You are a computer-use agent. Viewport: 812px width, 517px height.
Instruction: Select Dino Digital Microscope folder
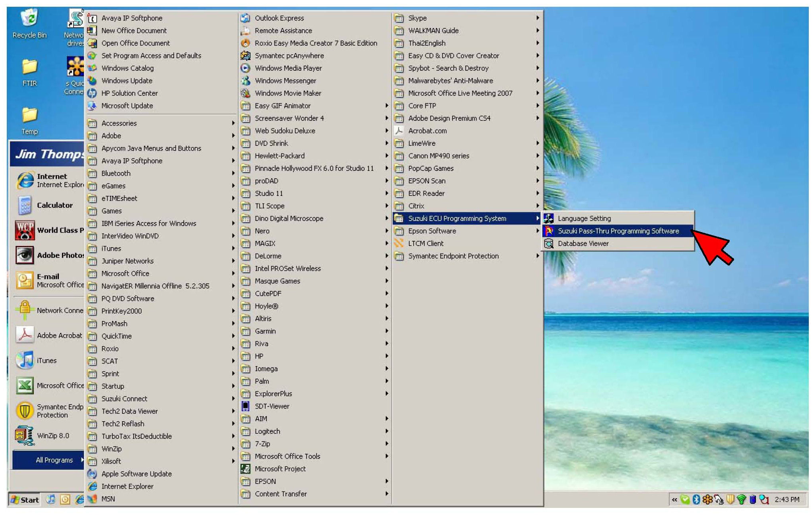[x=315, y=218]
